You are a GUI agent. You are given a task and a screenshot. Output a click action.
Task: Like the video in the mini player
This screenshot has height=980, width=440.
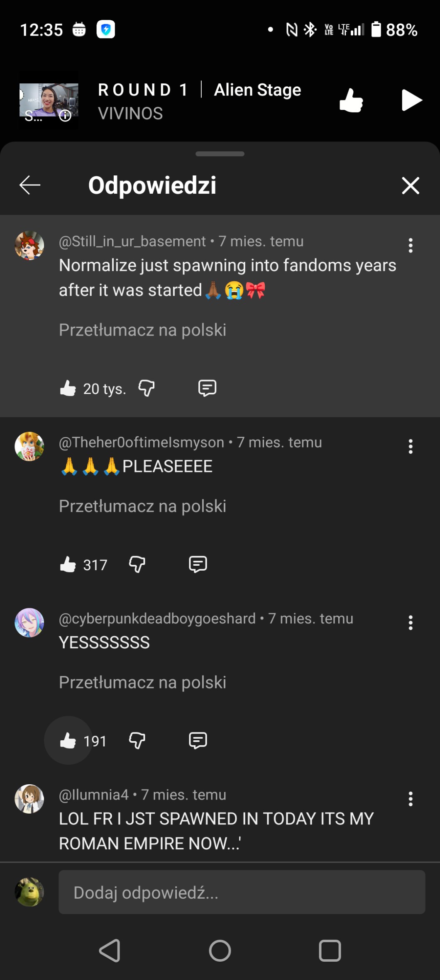(351, 100)
